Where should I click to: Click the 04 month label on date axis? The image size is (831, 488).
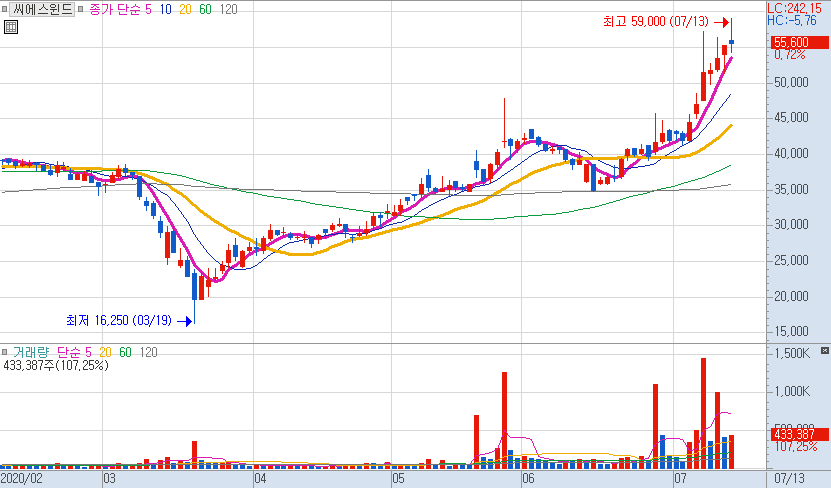pos(260,479)
